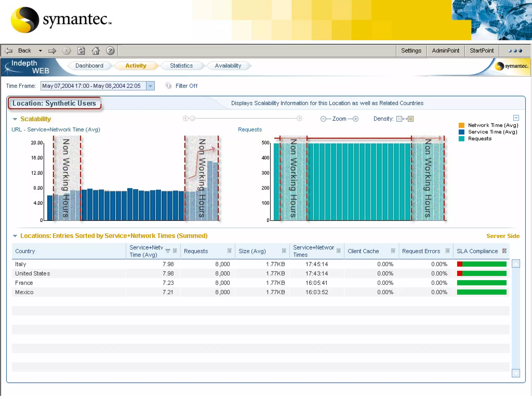Screen dimensions: 532x399
Task: Zoom in with the plus icon
Action: pyautogui.click(x=356, y=119)
